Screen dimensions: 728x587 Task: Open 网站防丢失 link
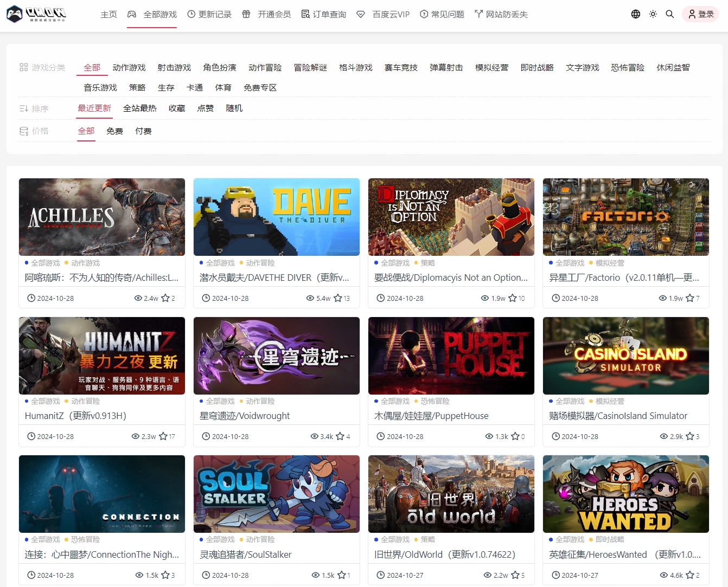[501, 14]
